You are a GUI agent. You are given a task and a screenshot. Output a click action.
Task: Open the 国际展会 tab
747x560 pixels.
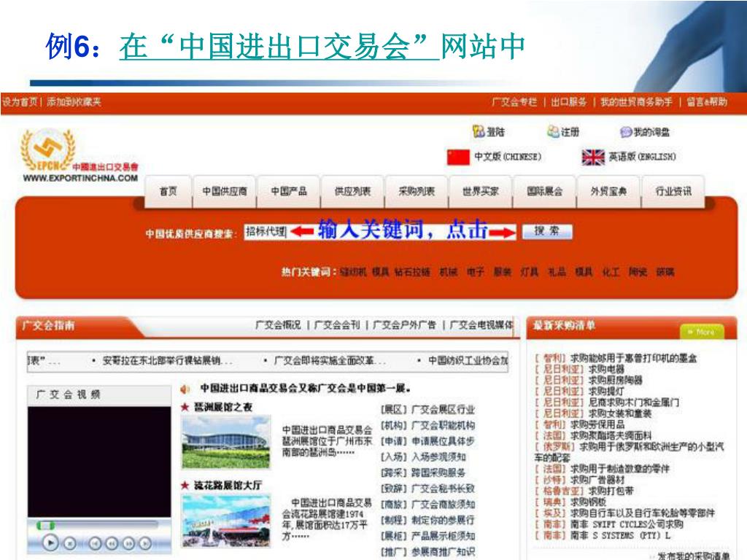tap(544, 192)
